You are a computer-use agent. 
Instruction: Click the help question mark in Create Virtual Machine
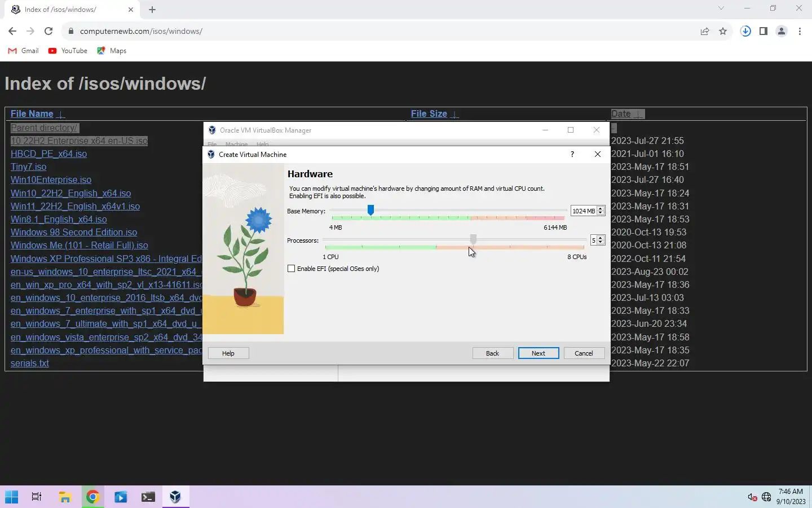572,154
